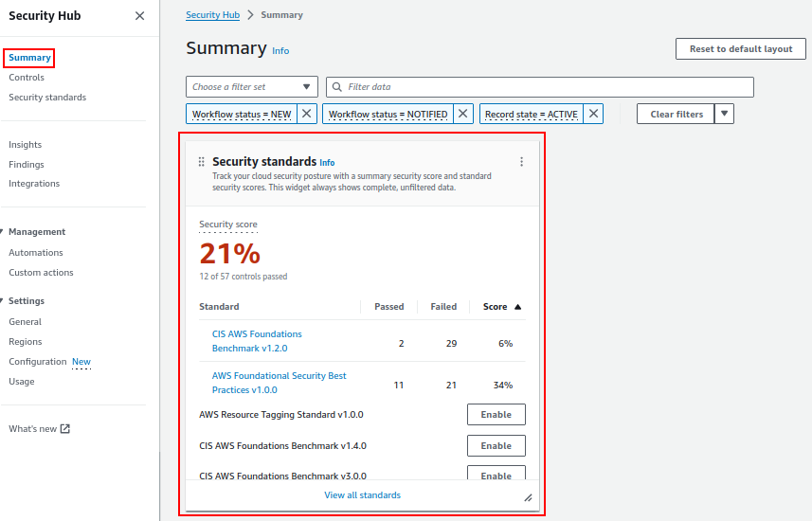
Task: Click the Security score label
Action: [228, 225]
